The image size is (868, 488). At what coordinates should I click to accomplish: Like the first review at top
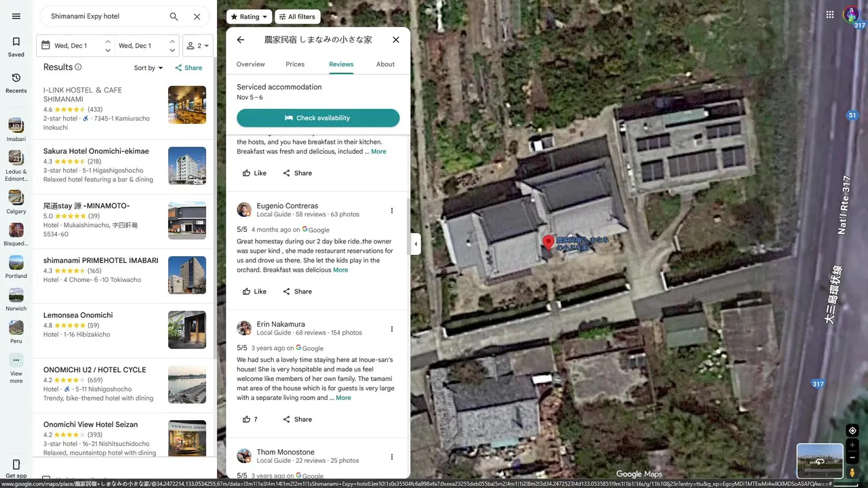click(x=254, y=173)
